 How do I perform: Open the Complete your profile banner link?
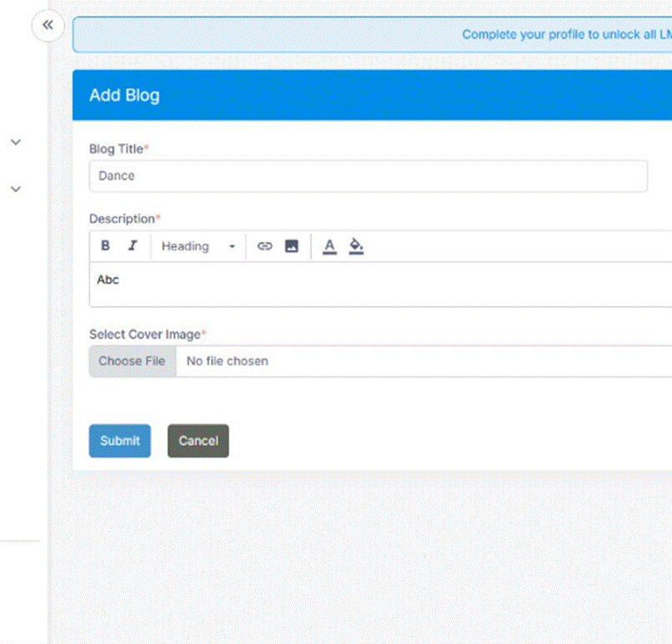click(x=566, y=35)
